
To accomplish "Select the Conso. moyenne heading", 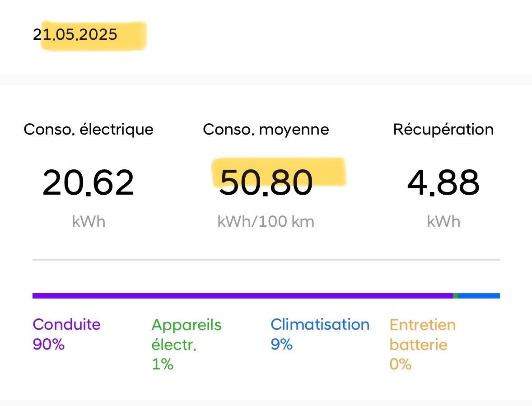I will [x=266, y=130].
